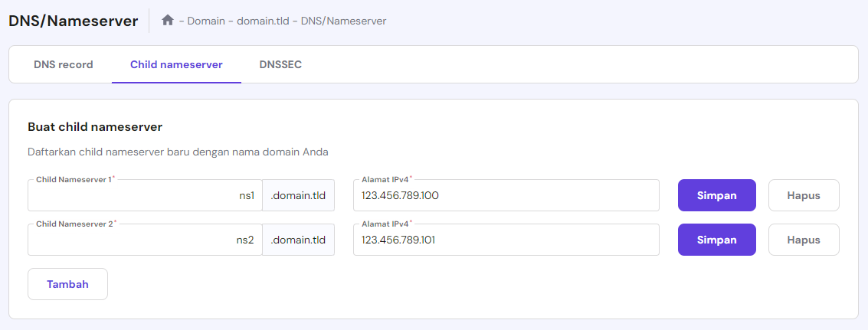The width and height of the screenshot is (868, 330).
Task: Click the home icon in breadcrumb
Action: pos(168,21)
